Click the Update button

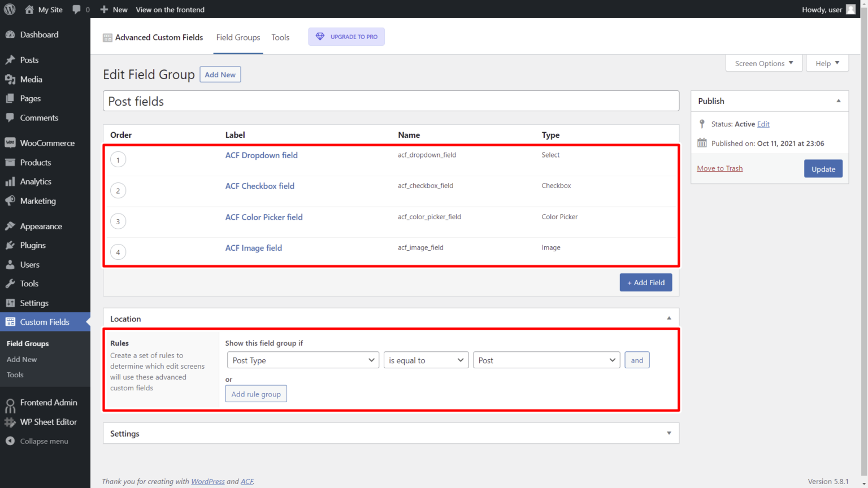pos(823,168)
